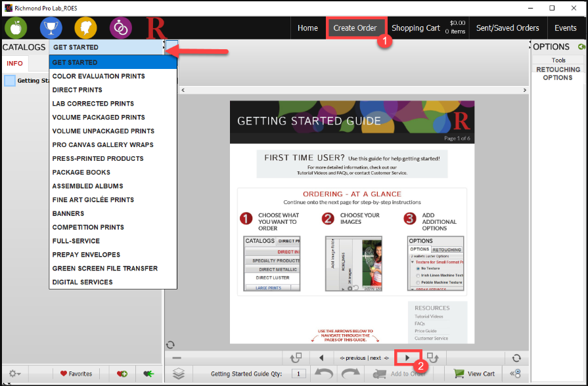The width and height of the screenshot is (588, 386).
Task: Choose FINE ART GICLÉE PRINTS catalog
Action: (93, 200)
